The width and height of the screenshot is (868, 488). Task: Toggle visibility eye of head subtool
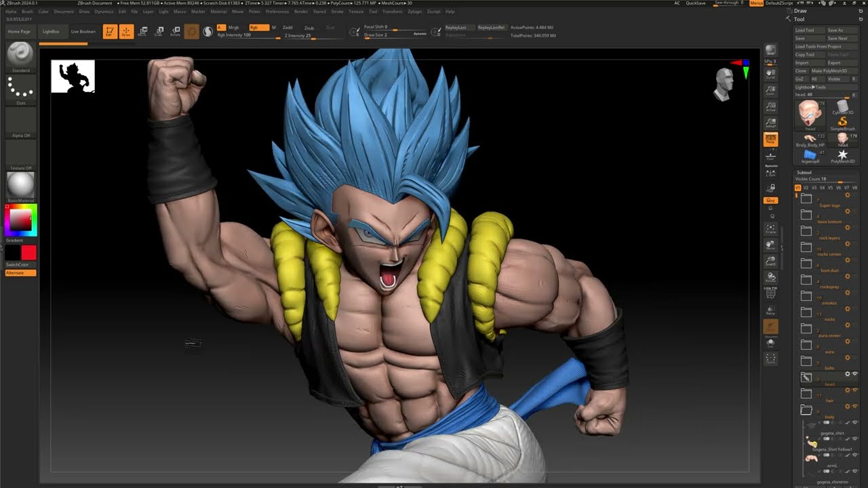(x=855, y=374)
